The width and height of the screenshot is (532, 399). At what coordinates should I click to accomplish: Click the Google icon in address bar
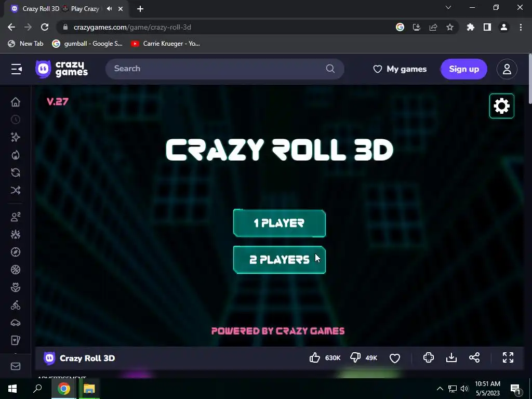coord(400,27)
